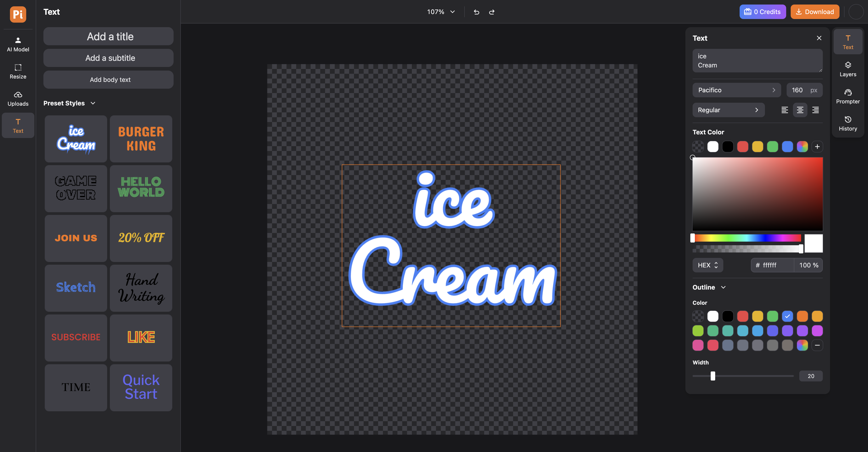Choose the red text color swatch

[x=742, y=147]
